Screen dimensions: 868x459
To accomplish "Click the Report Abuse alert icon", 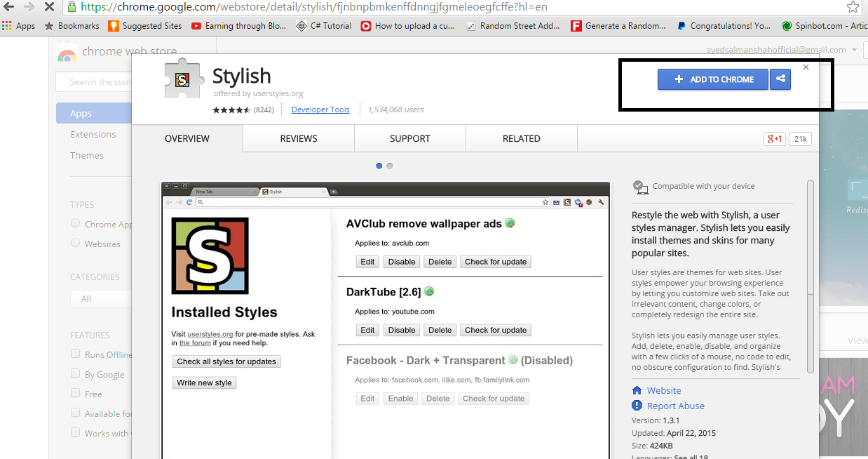I will tap(637, 406).
